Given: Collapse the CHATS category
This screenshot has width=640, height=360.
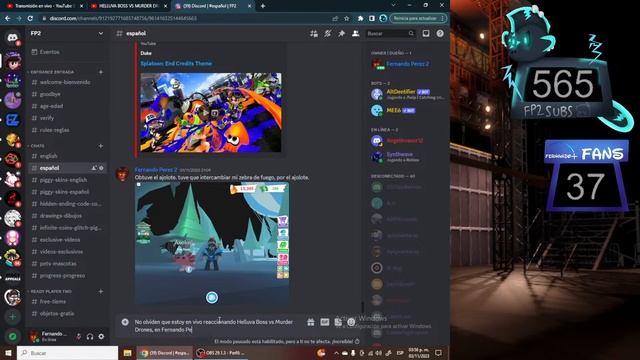Looking at the screenshot, I should [37, 146].
